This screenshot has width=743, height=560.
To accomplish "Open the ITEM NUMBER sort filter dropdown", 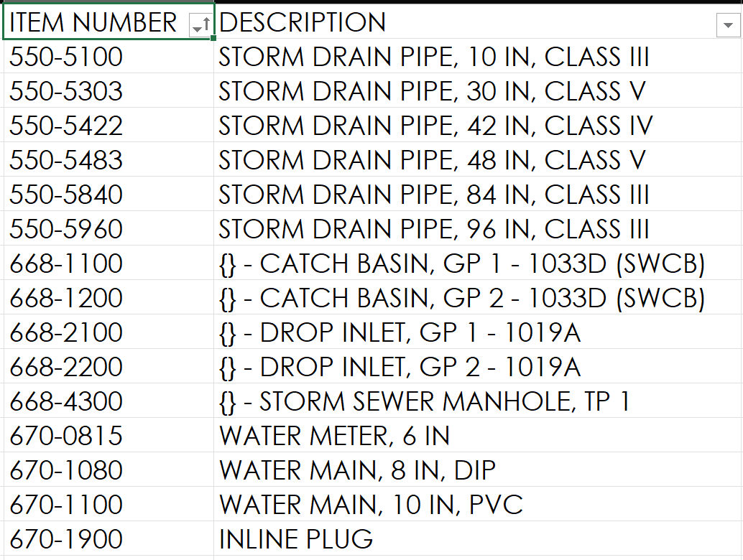I will tap(200, 26).
